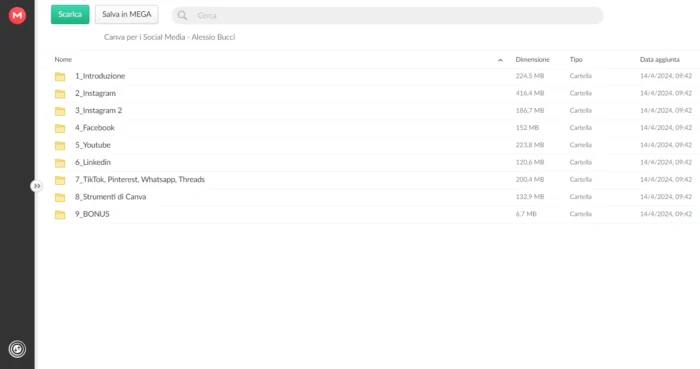The image size is (700, 369).
Task: Select the 8_Strumenti di Canva folder
Action: (374, 197)
